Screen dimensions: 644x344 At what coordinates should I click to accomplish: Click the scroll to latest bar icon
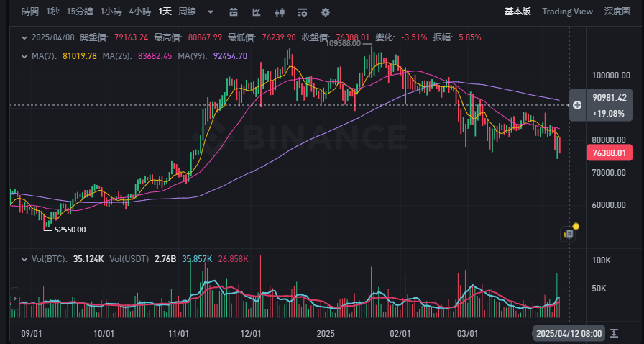[x=614, y=332]
